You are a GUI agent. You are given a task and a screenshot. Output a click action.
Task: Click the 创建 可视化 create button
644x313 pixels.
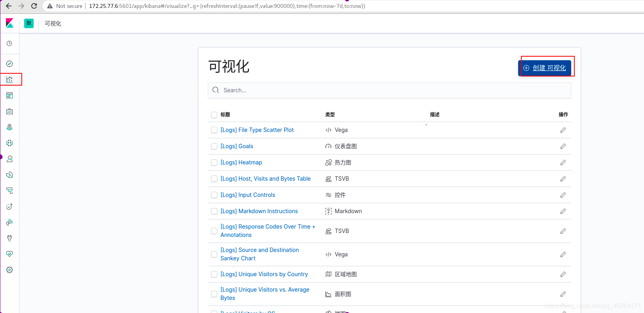[x=545, y=68]
